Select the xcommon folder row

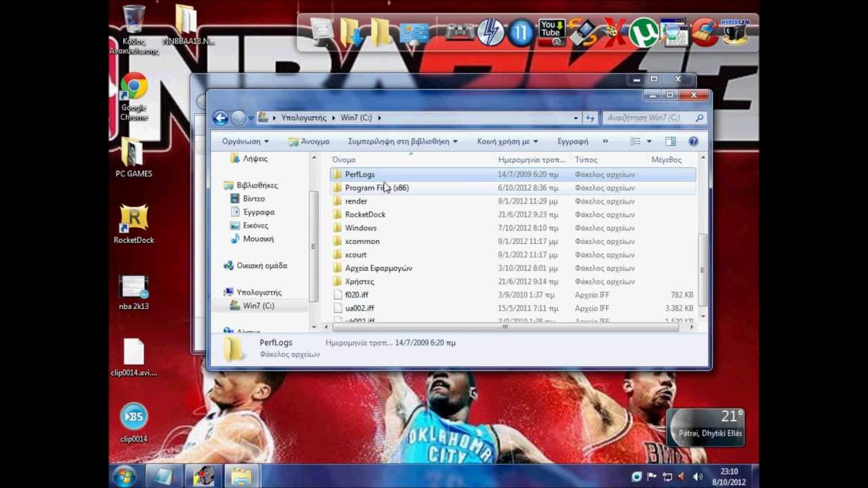(x=513, y=241)
